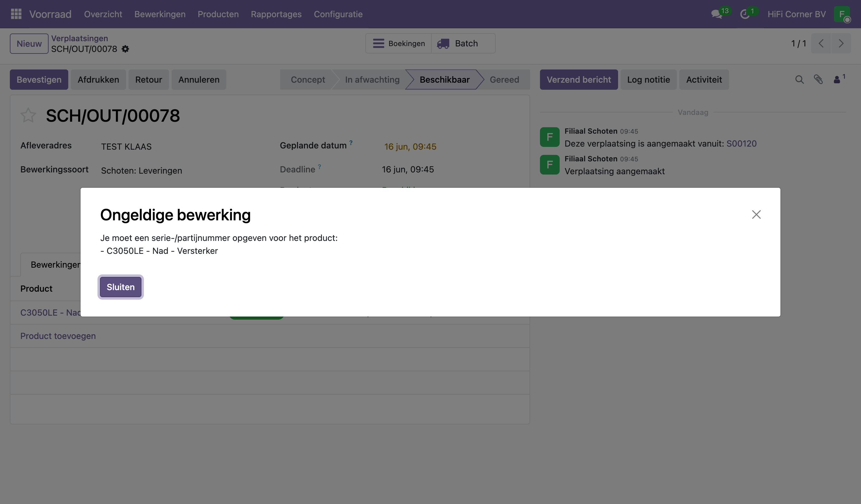
Task: Search chatter messages magnifier icon
Action: point(799,80)
